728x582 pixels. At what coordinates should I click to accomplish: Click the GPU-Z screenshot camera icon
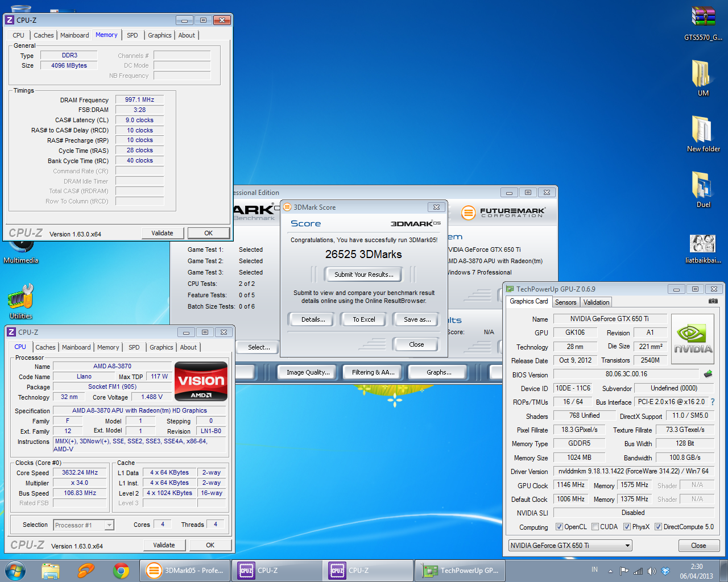pos(713,301)
